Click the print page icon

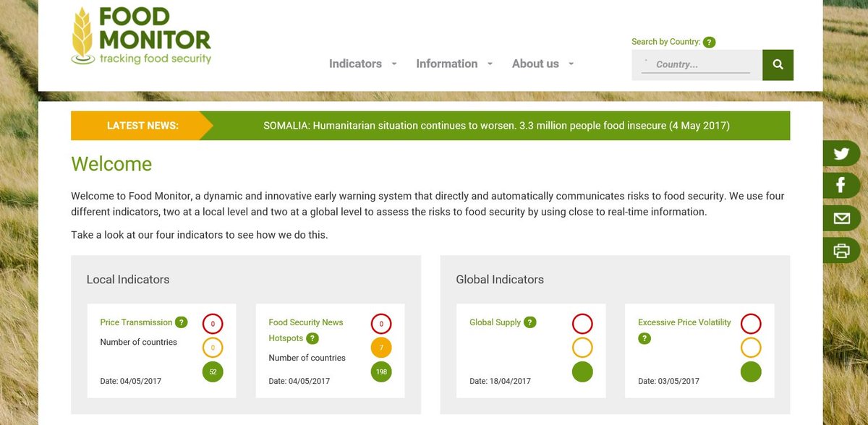[841, 251]
